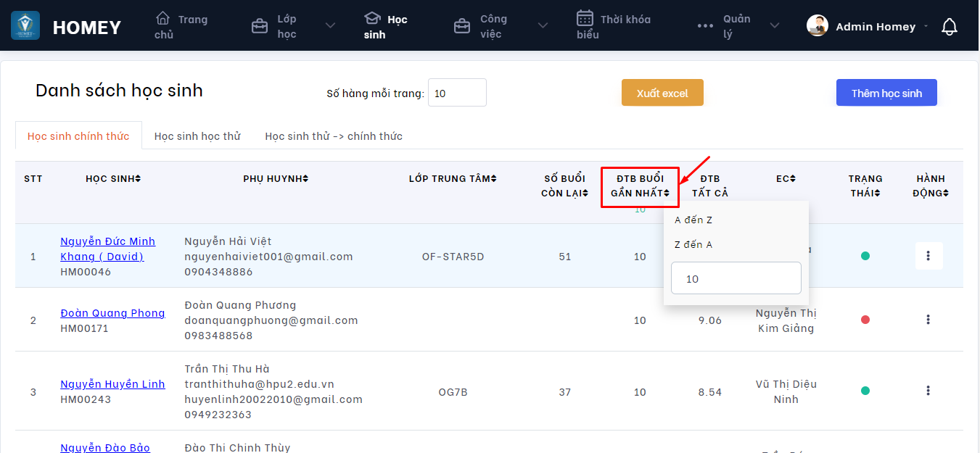Switch to Học sinh thử -> chính thức tab
The width and height of the screenshot is (980, 453).
334,136
